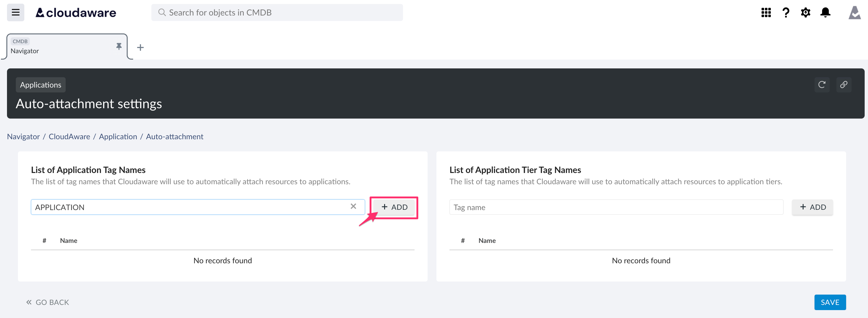Open the help question mark icon
Screen dimensions: 868x318
point(785,12)
